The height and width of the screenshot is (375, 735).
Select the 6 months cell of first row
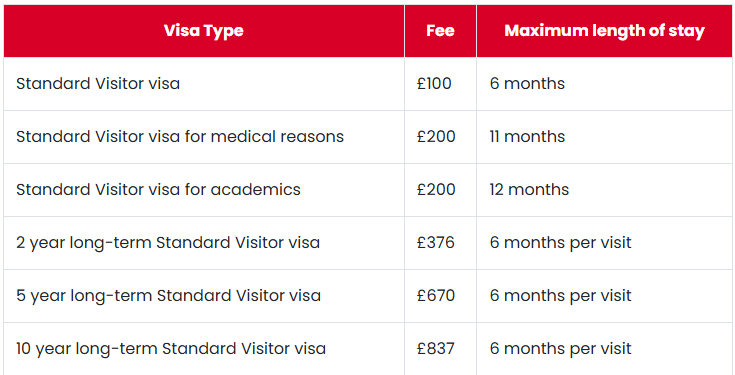pyautogui.click(x=527, y=84)
